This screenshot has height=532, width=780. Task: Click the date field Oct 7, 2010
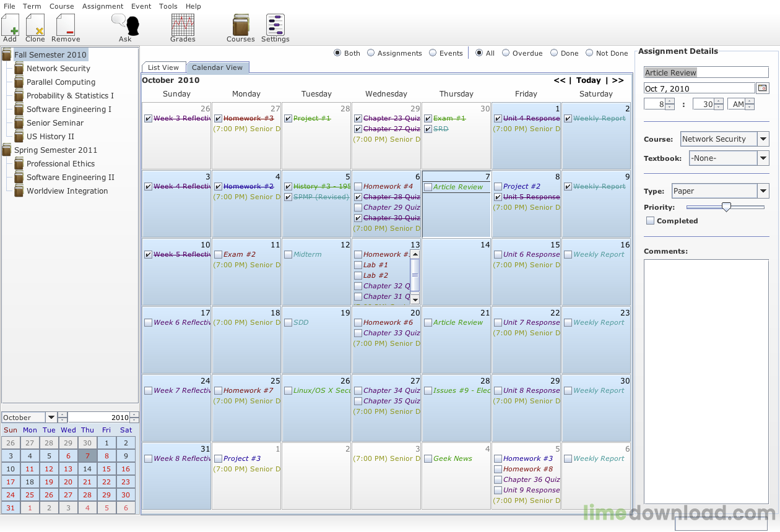(x=700, y=88)
